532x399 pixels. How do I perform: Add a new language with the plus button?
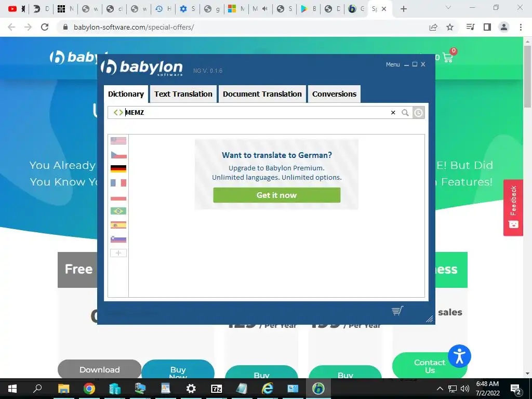(118, 253)
